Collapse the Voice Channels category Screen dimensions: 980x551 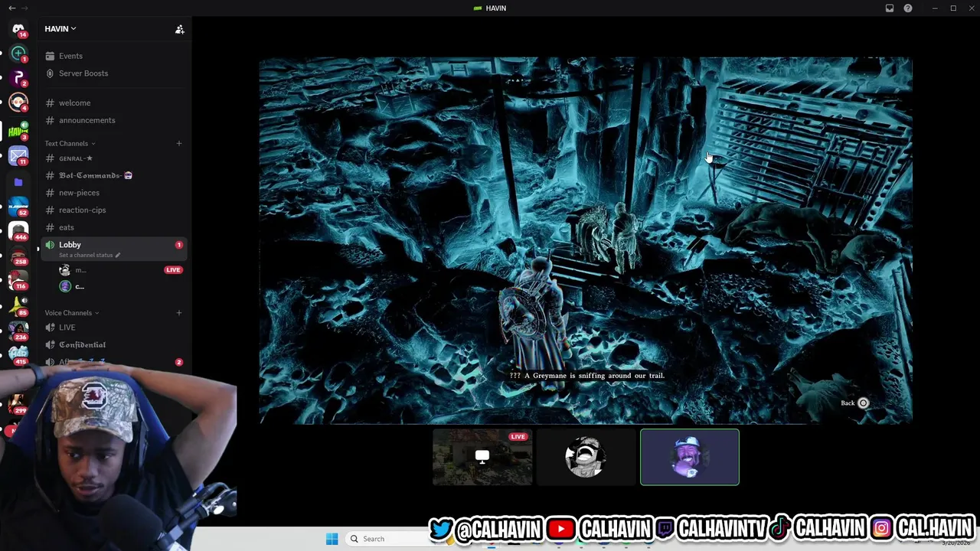pyautogui.click(x=71, y=312)
